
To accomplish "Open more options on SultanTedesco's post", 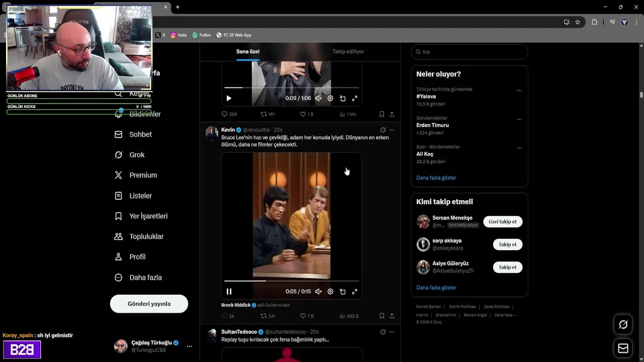I will 392,332.
